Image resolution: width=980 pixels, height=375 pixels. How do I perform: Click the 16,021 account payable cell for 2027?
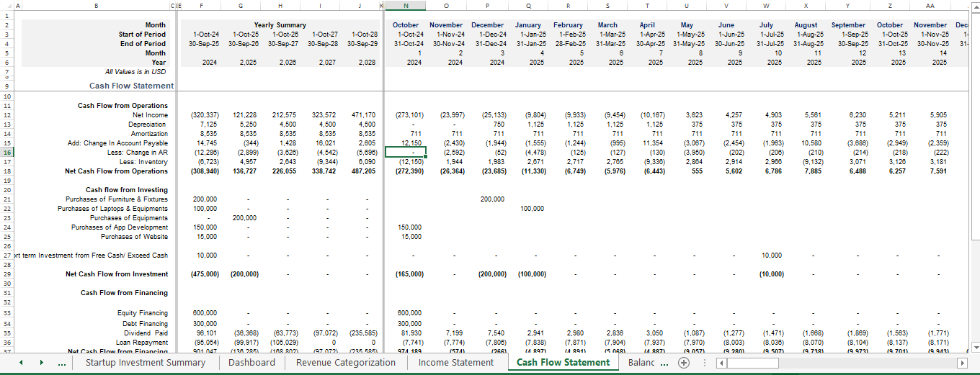325,143
